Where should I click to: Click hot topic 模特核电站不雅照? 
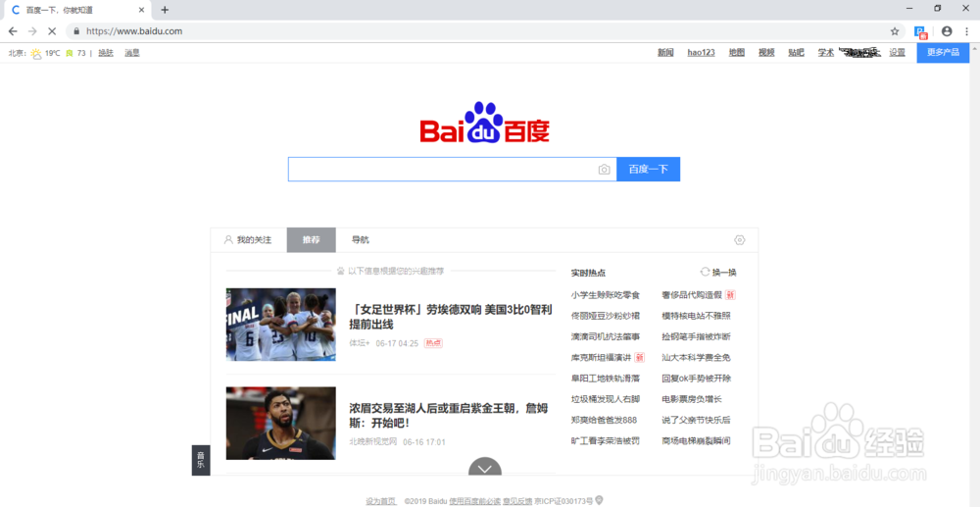coord(696,316)
